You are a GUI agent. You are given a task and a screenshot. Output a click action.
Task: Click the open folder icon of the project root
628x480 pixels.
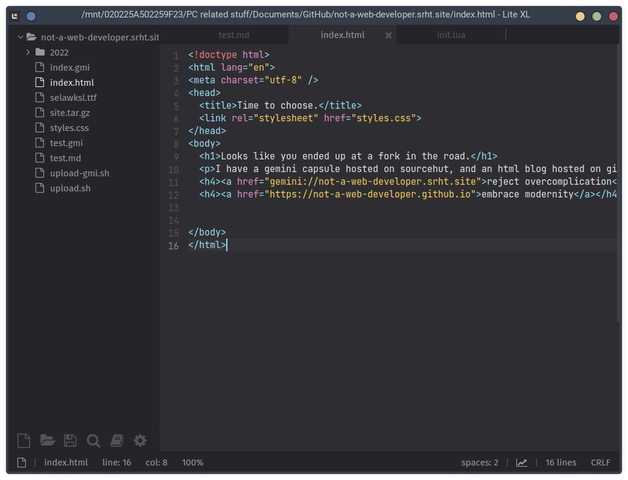pos(31,37)
